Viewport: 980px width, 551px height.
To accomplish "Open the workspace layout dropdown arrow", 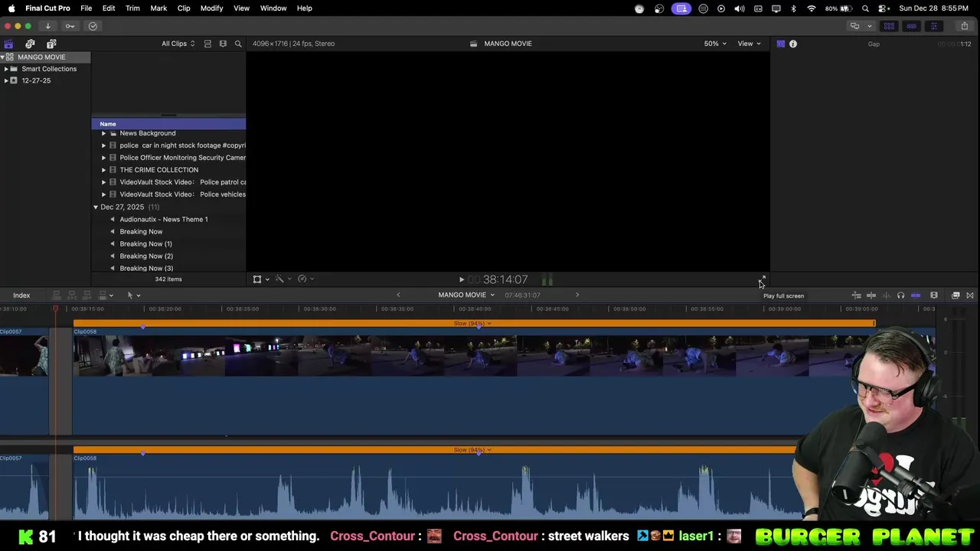I will [869, 26].
